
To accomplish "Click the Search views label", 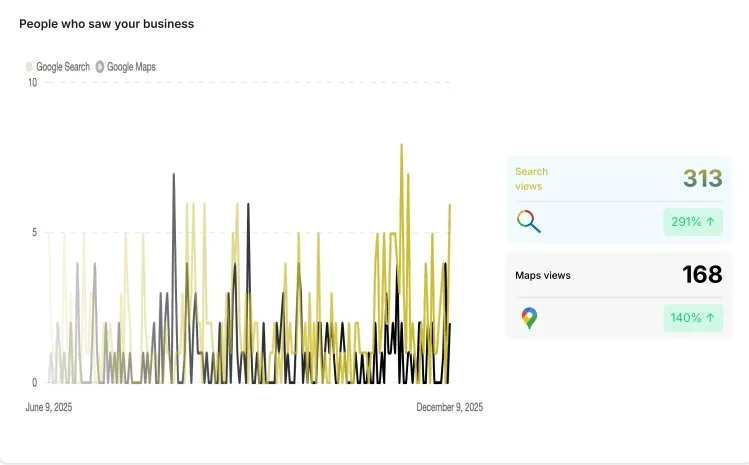I will click(531, 179).
